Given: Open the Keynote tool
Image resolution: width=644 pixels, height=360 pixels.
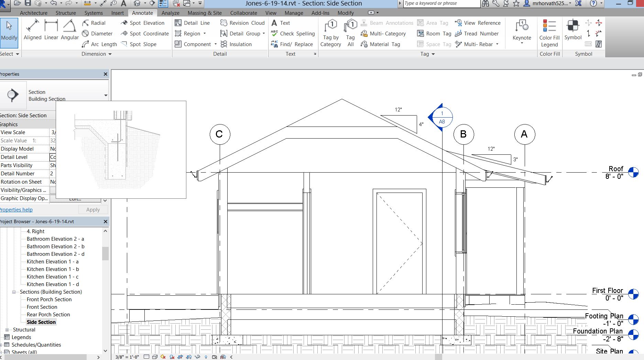Looking at the screenshot, I should click(522, 32).
